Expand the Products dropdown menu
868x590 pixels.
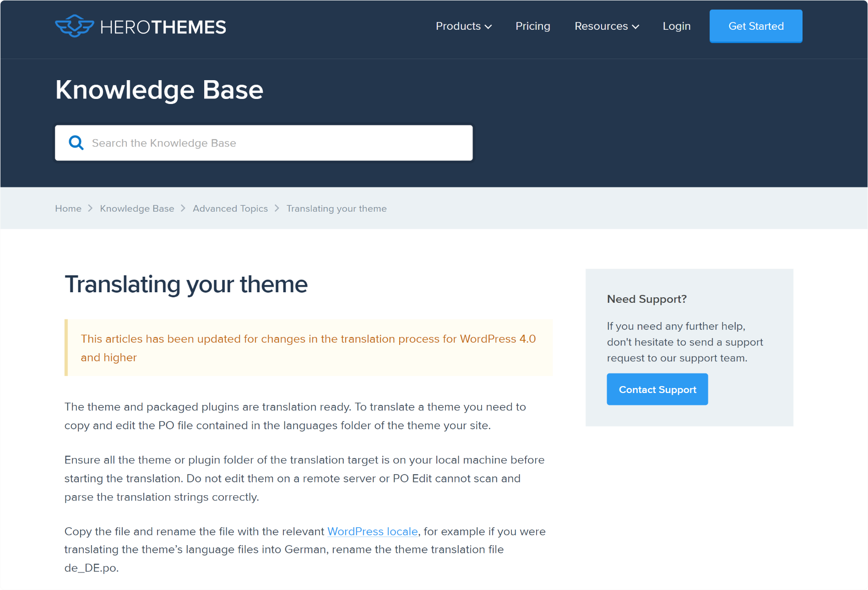464,27
